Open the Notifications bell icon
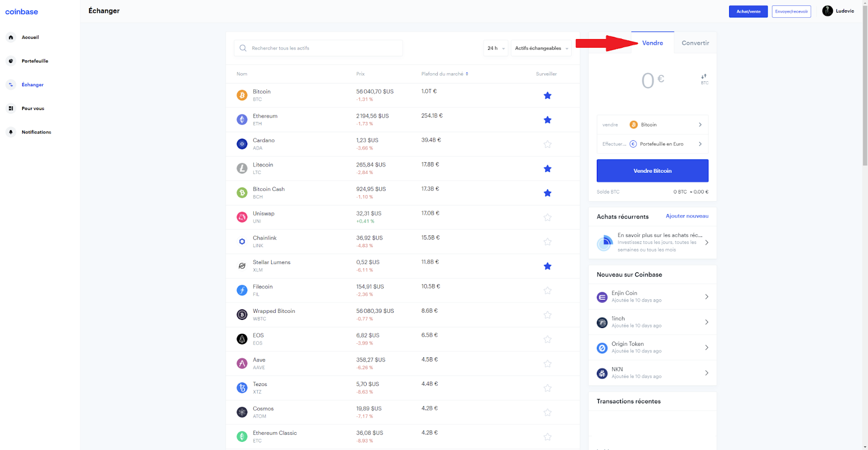The image size is (868, 450). [11, 132]
